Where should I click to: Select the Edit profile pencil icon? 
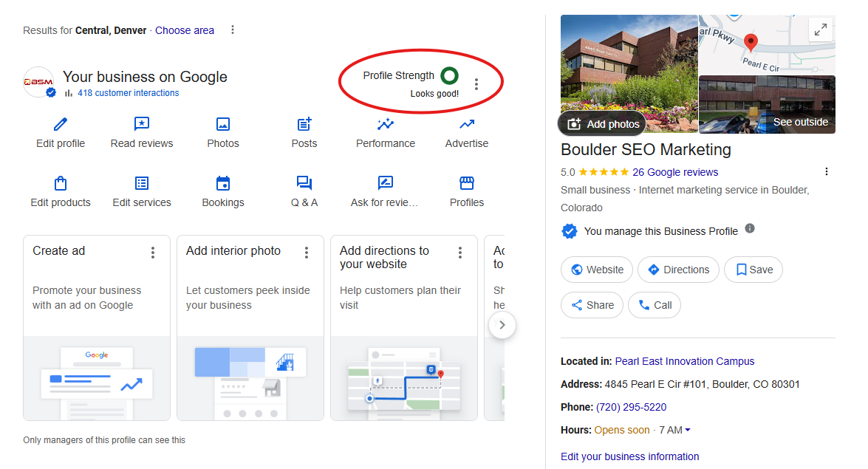click(x=60, y=126)
